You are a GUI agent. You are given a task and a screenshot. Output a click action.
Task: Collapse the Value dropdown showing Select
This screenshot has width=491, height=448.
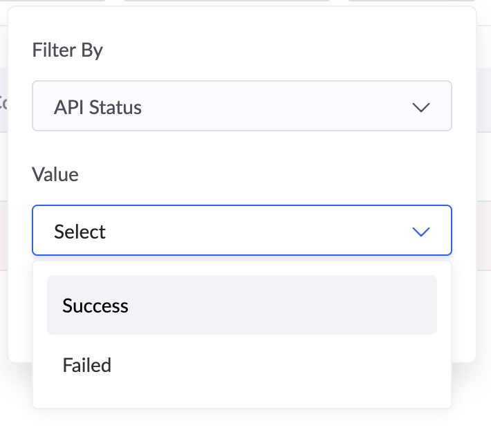click(x=241, y=231)
